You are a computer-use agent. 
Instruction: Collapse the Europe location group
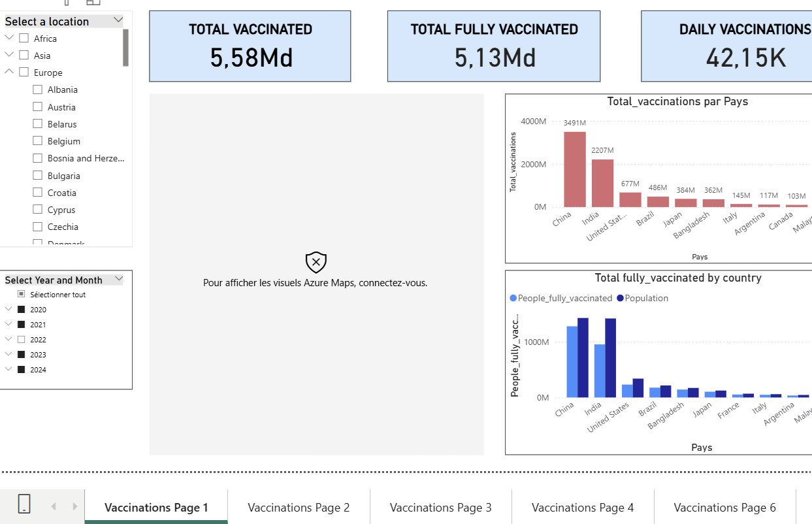pos(9,73)
